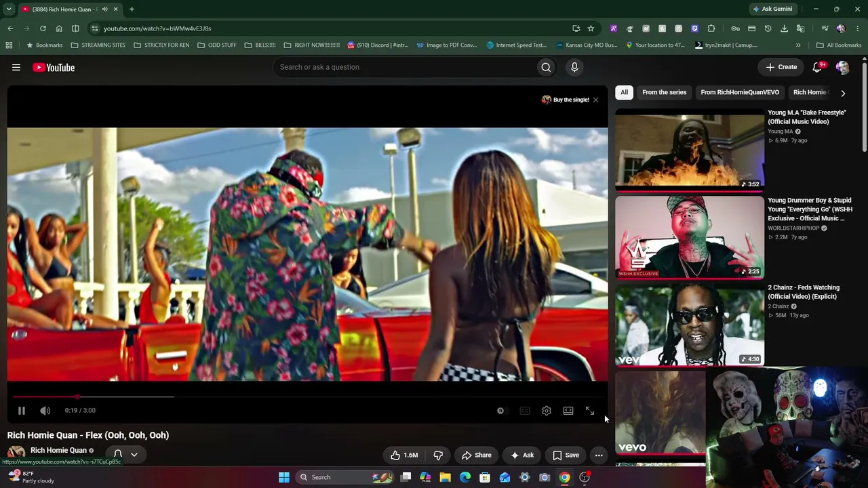Toggle subtitles closed captions button
868x488 pixels.
525,411
